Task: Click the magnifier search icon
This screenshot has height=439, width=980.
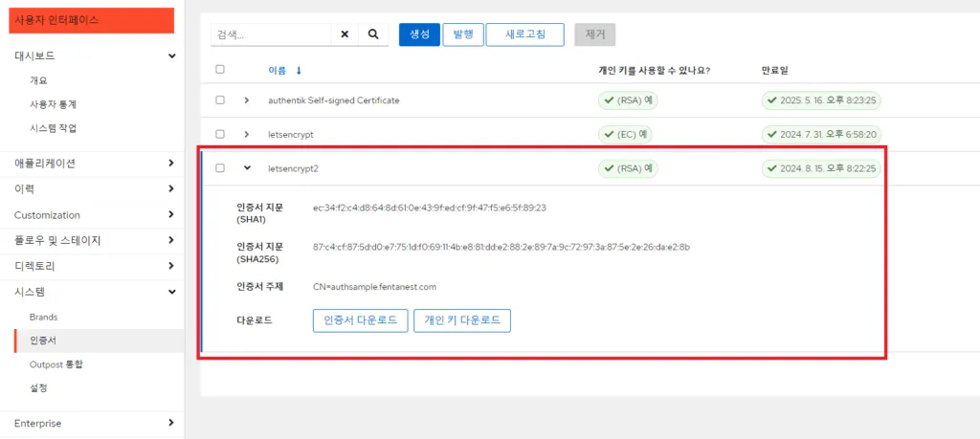Action: [374, 34]
